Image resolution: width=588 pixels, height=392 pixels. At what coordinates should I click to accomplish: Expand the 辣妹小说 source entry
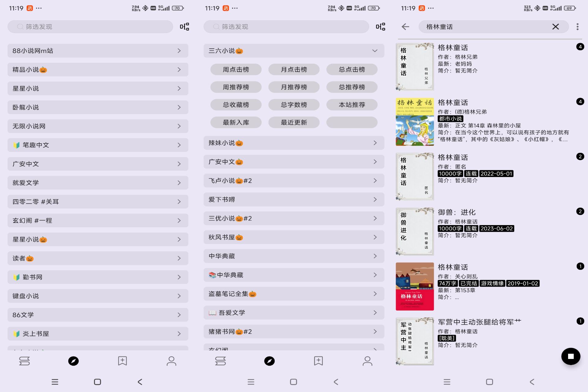click(293, 143)
